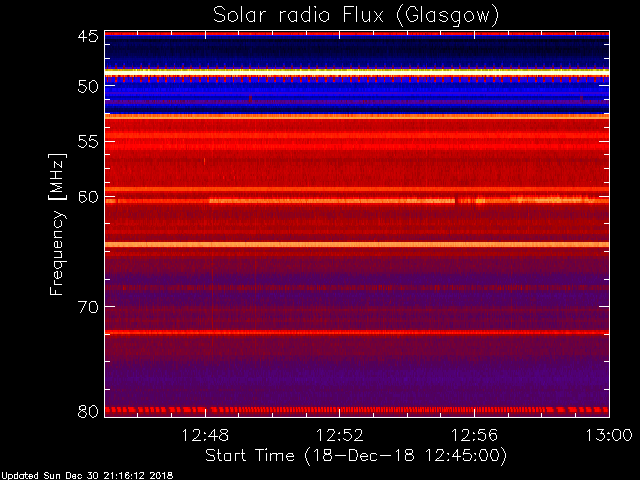This screenshot has height=480, width=640.
Task: Select the 50 MHz frequency axis label
Action: tap(88, 87)
